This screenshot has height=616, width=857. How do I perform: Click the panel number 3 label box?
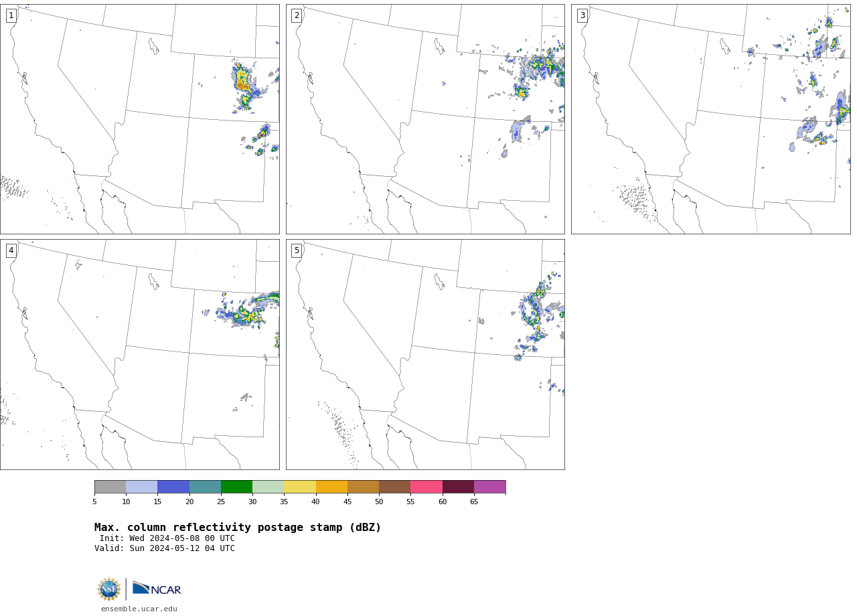[x=582, y=15]
